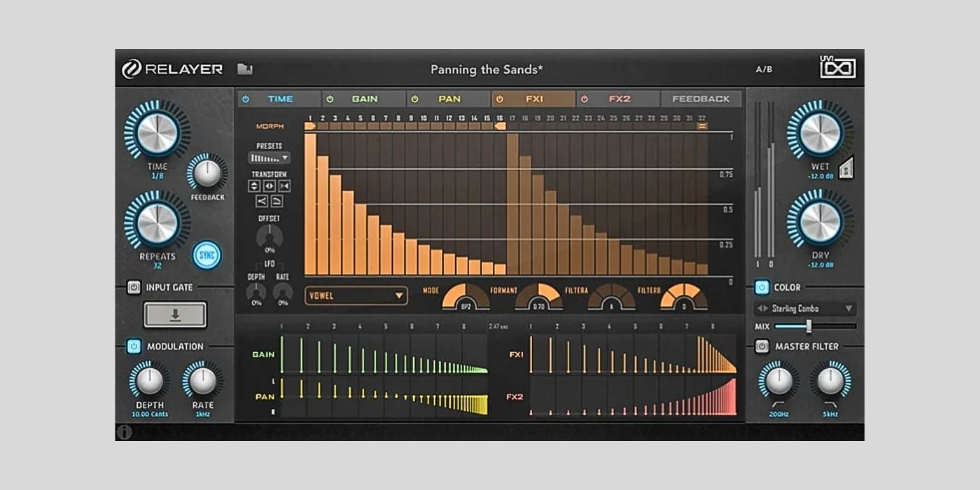The width and height of the screenshot is (980, 490).
Task: Open the Vowel effect type dropdown
Action: click(x=356, y=295)
